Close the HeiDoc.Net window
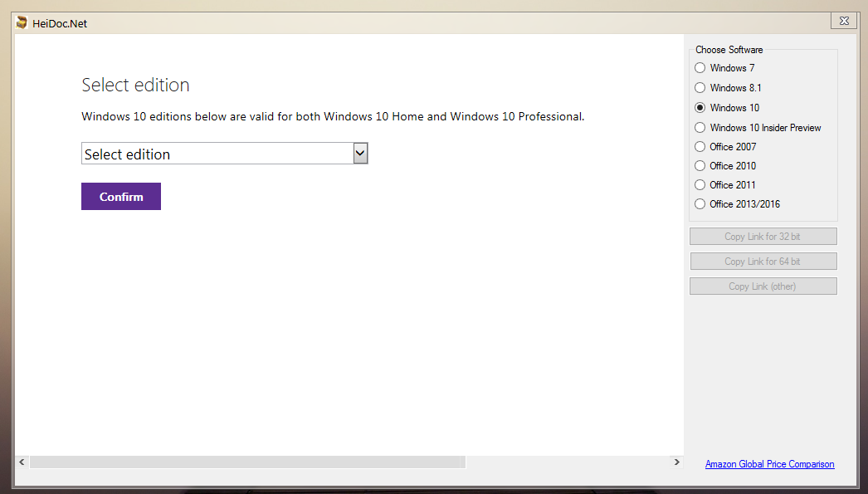The height and width of the screenshot is (494, 868). click(844, 21)
